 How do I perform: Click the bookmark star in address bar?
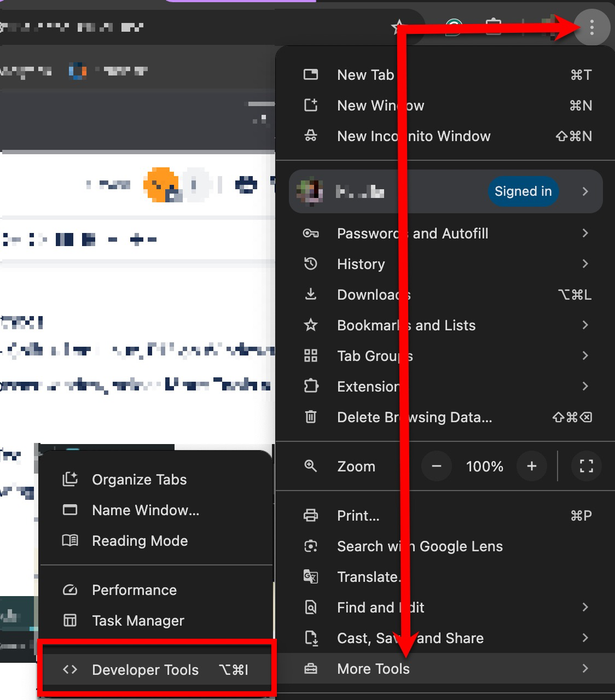[398, 26]
